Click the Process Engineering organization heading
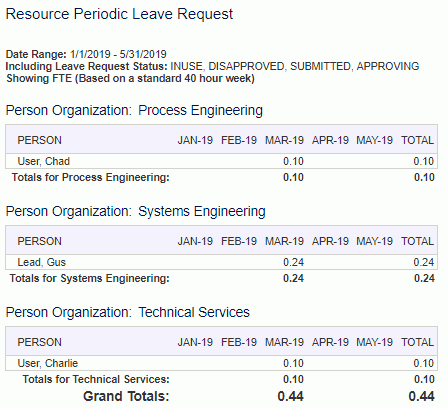Screen dimensions: 448x408 point(134,111)
